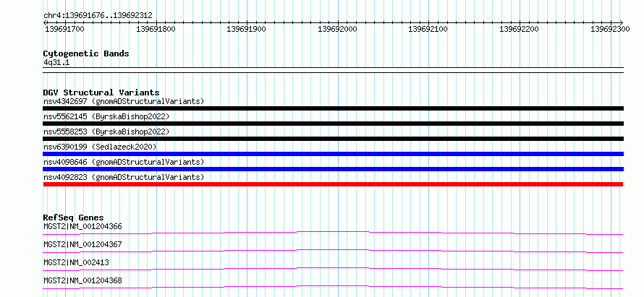
Task: Open the DGV Structural Variants track heading
Action: tap(101, 92)
